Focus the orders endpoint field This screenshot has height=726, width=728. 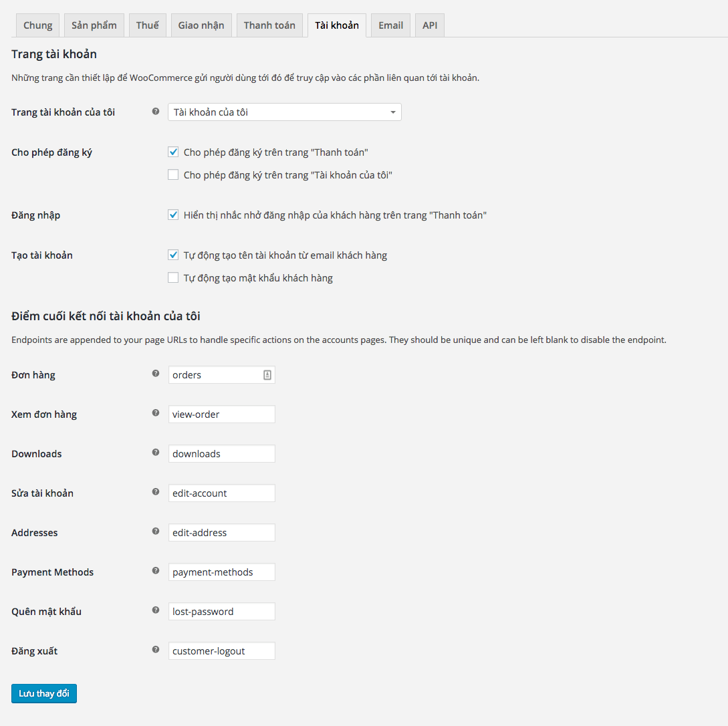(222, 375)
